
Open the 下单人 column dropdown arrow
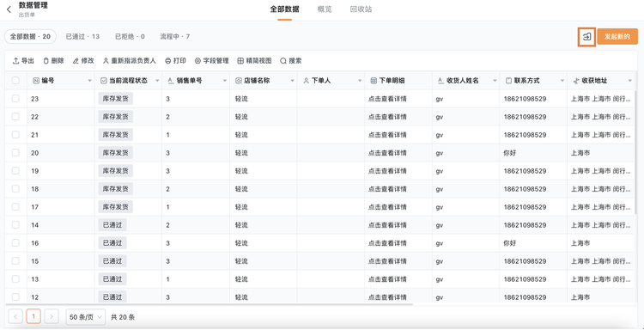pos(360,82)
